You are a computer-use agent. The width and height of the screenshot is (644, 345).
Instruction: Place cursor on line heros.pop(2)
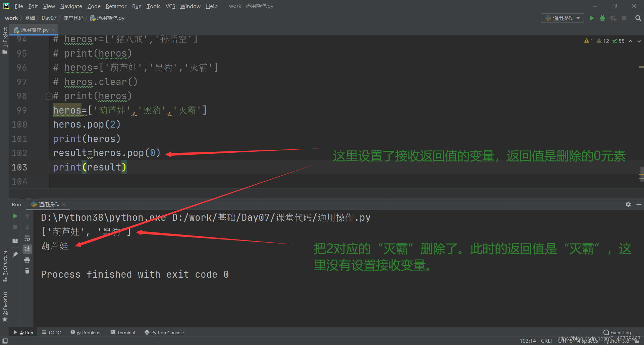click(87, 125)
